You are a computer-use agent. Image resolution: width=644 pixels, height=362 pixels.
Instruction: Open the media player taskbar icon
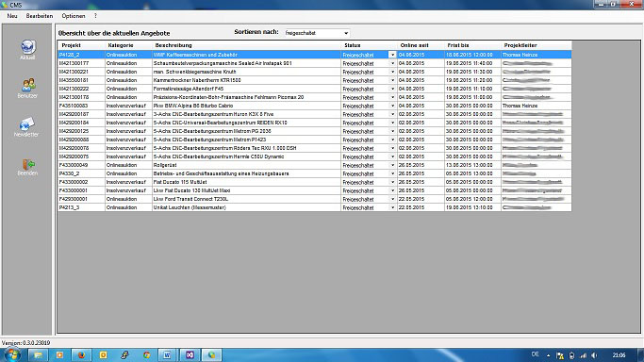tap(60, 355)
